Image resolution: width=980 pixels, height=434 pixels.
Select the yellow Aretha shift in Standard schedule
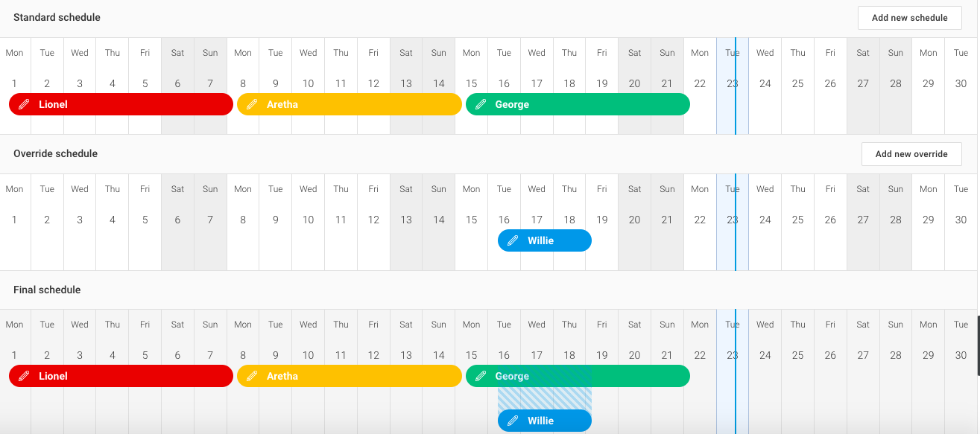350,104
